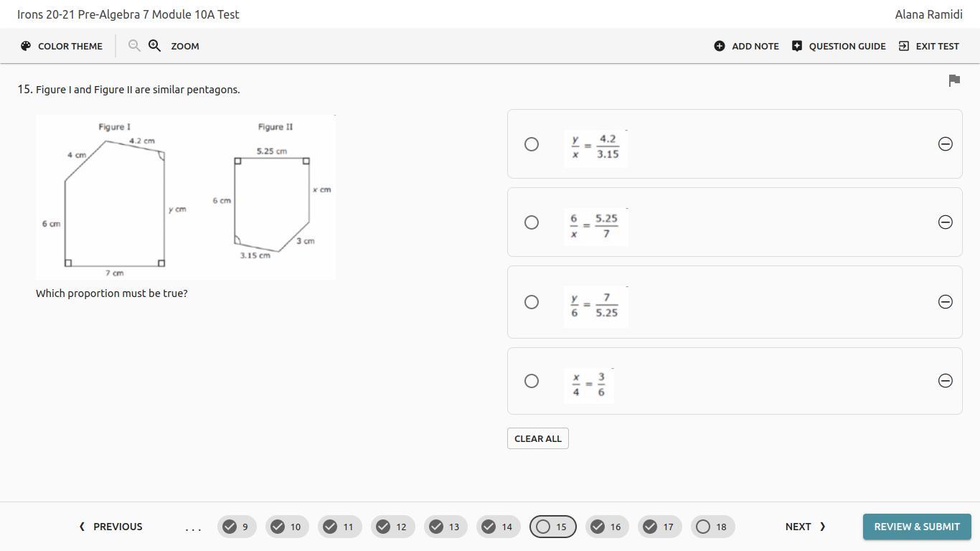Click the zoom out magnifier icon
Screen dimensions: 980x551
134,46
